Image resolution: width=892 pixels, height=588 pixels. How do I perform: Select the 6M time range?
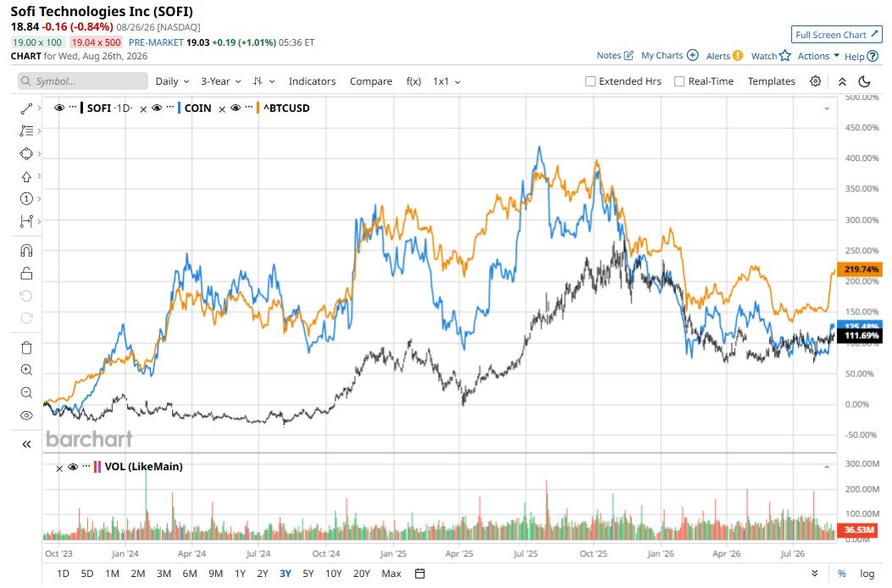[x=190, y=574]
